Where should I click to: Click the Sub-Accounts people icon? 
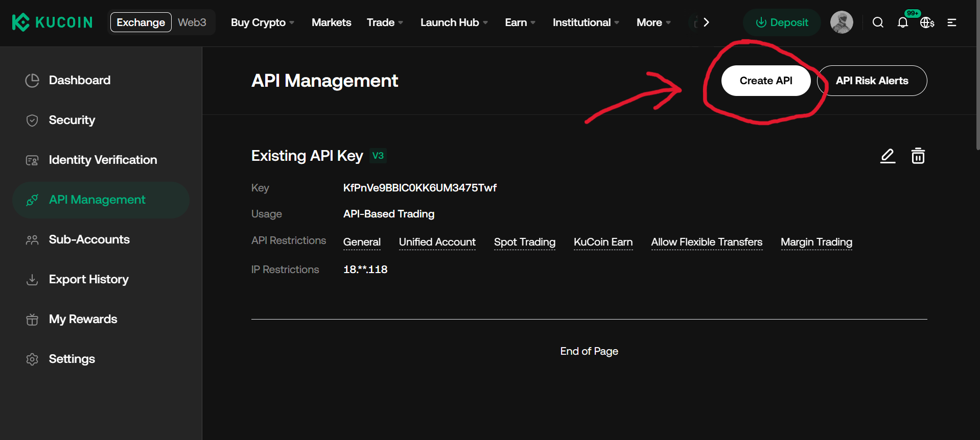coord(32,240)
